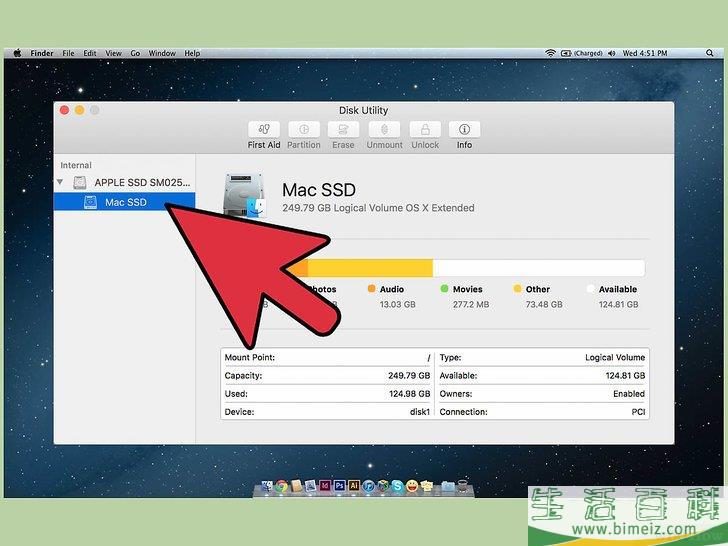Click the 277.2 MB movies value
Screen dimensions: 728x546
tap(471, 305)
